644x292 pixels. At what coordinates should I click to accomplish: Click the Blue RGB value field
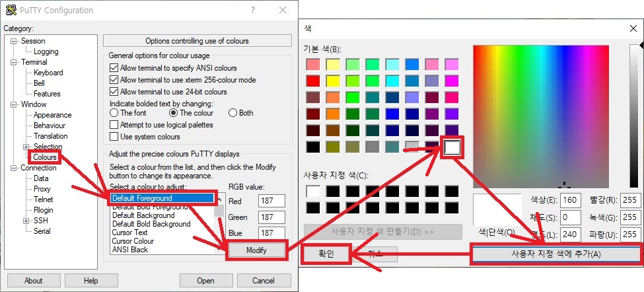click(272, 233)
